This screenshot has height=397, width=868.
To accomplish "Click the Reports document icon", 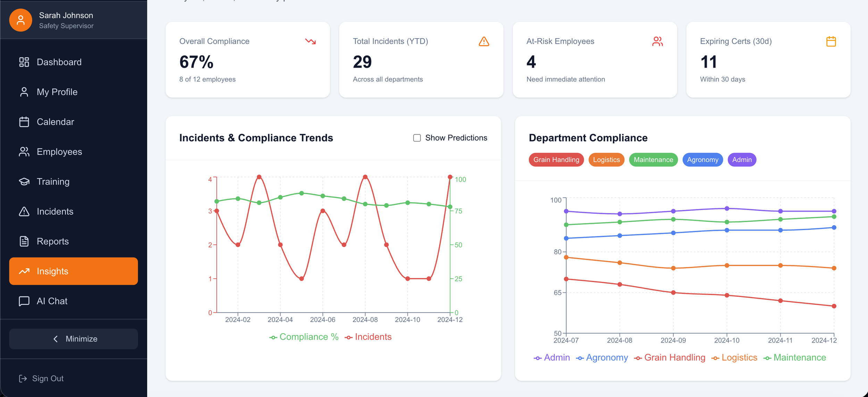I will (24, 241).
